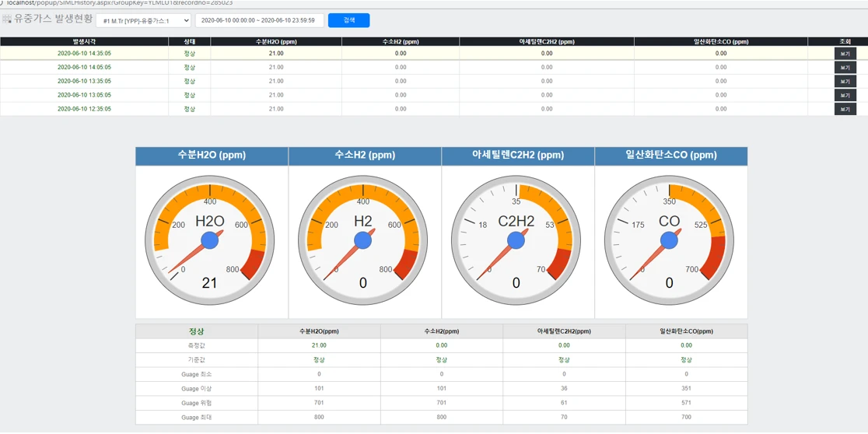This screenshot has width=868, height=434.
Task: Click the blue 검색 search button
Action: (348, 20)
